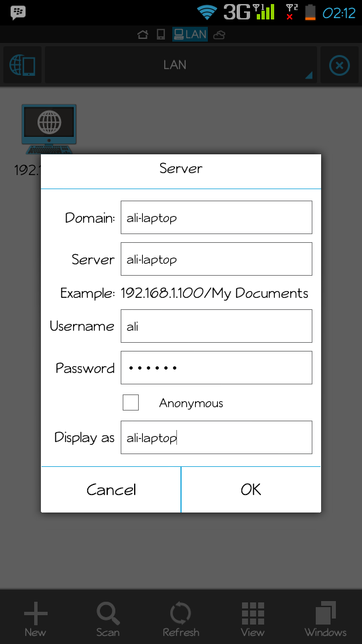This screenshot has width=362, height=644.
Task: Select the LAN tab in path bar
Action: coord(190,34)
